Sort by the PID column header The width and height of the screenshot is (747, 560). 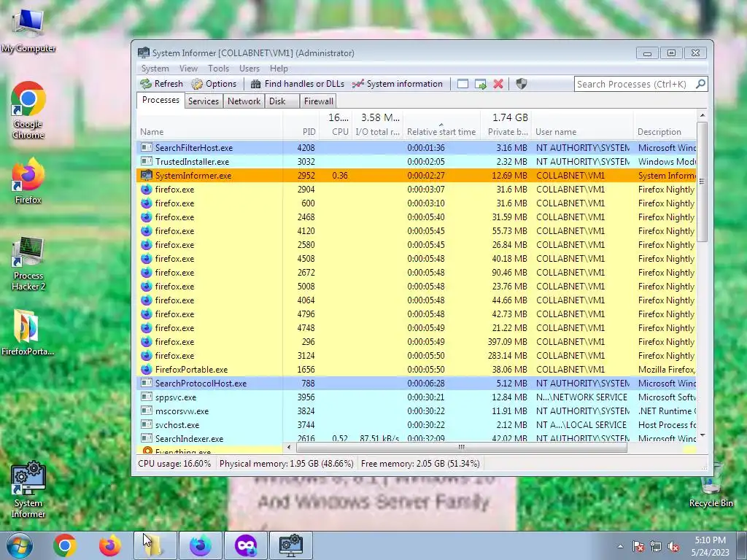[x=301, y=132]
